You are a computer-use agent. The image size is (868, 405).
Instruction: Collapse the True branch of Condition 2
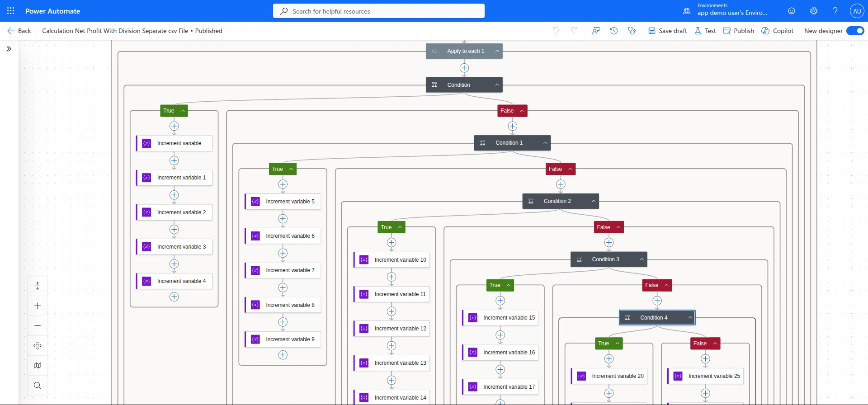click(400, 227)
